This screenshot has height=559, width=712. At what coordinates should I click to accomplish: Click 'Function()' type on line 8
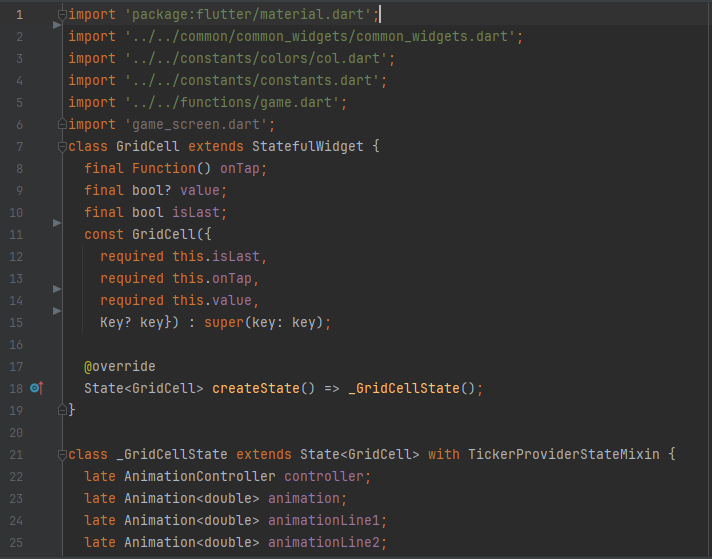[x=172, y=168]
